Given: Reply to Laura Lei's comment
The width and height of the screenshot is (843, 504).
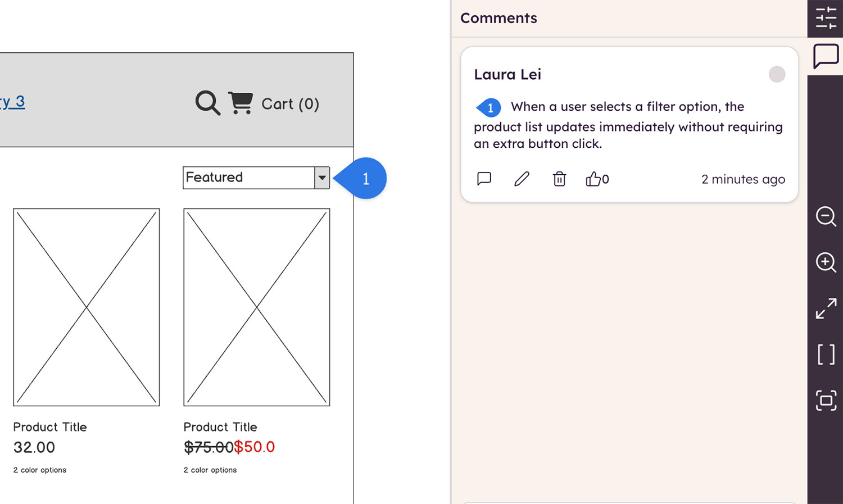Looking at the screenshot, I should (484, 179).
